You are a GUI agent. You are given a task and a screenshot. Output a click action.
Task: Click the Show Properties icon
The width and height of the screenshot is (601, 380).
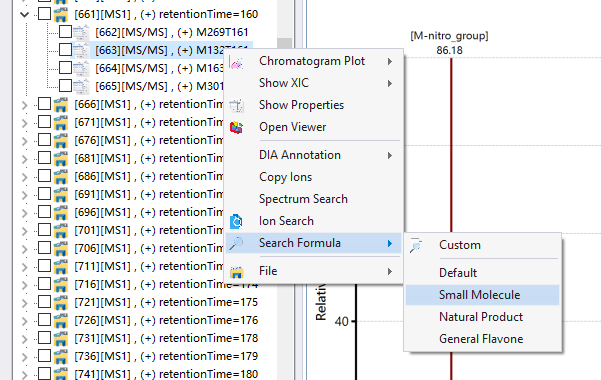(x=236, y=105)
